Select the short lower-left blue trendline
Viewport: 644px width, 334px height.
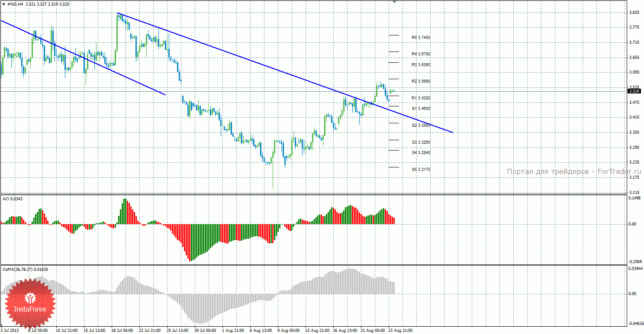(83, 57)
